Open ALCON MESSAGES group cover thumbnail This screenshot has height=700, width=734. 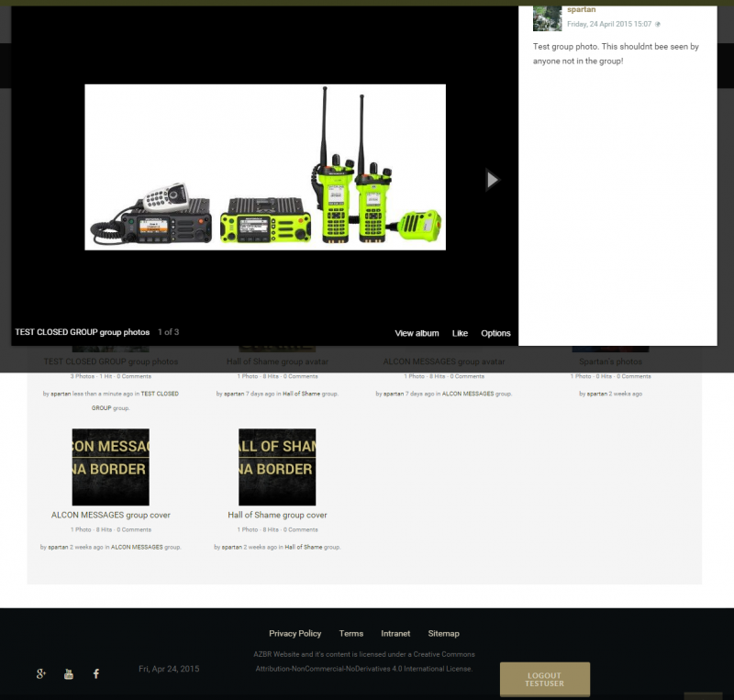[110, 467]
